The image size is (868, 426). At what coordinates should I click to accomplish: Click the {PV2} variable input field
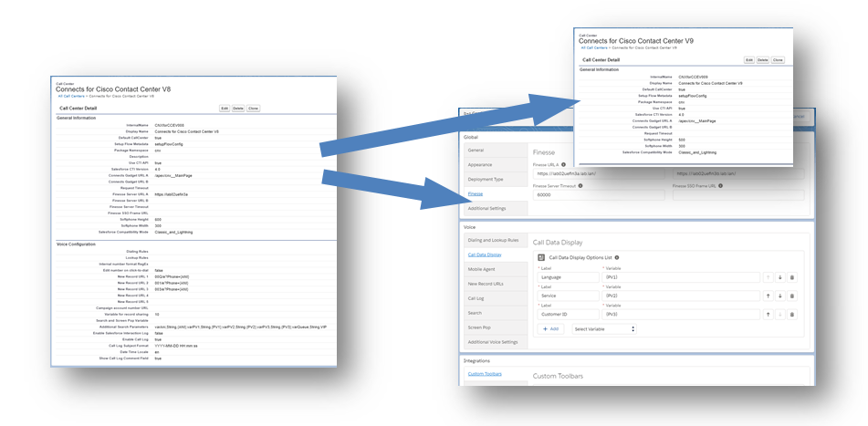pyautogui.click(x=681, y=296)
